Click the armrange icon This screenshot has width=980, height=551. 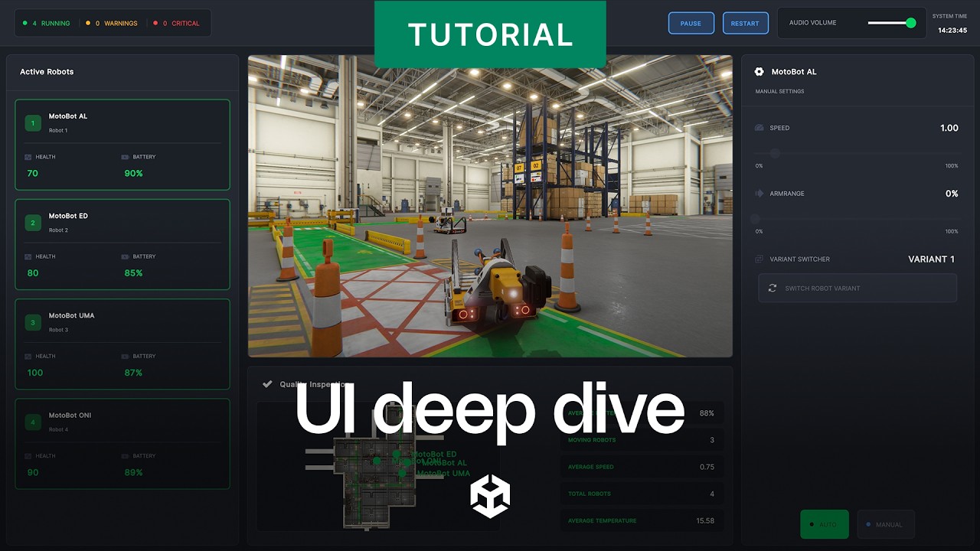click(x=759, y=194)
